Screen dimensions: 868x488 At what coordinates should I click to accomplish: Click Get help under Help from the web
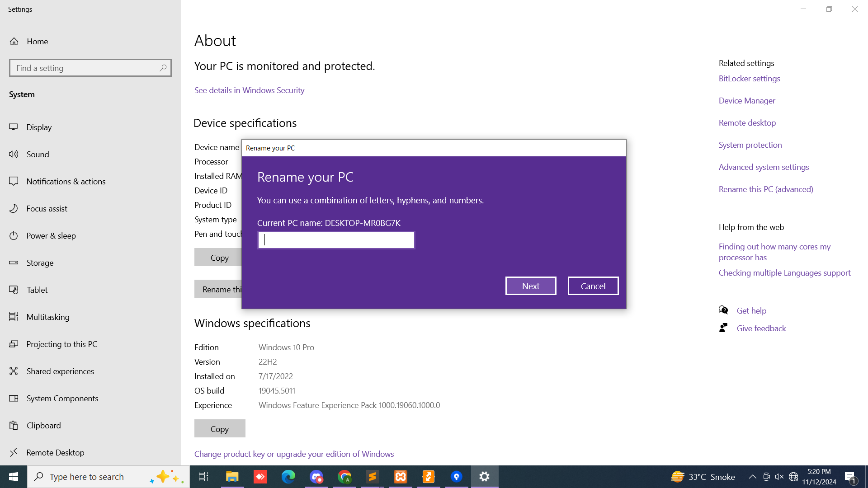(751, 310)
